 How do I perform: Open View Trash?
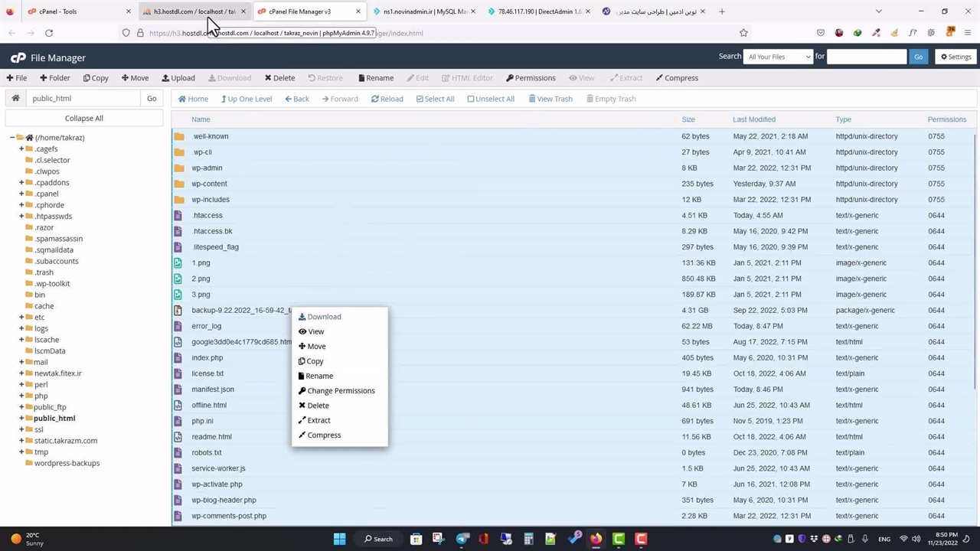[550, 99]
